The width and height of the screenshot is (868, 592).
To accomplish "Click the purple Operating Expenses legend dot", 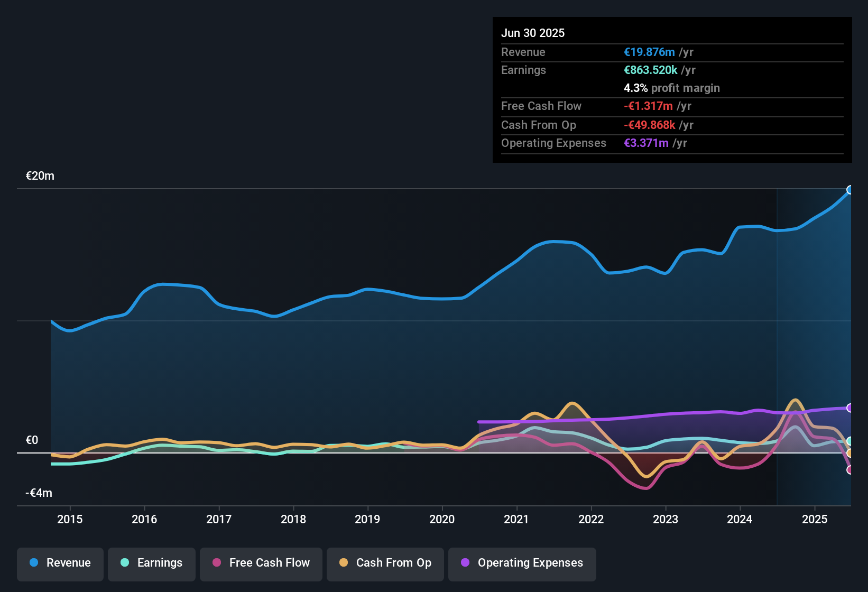I will point(465,563).
